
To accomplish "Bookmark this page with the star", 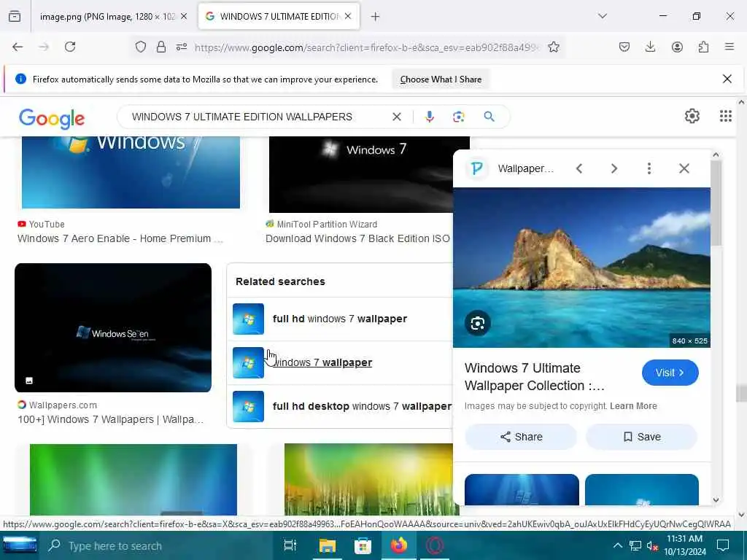I will (554, 47).
